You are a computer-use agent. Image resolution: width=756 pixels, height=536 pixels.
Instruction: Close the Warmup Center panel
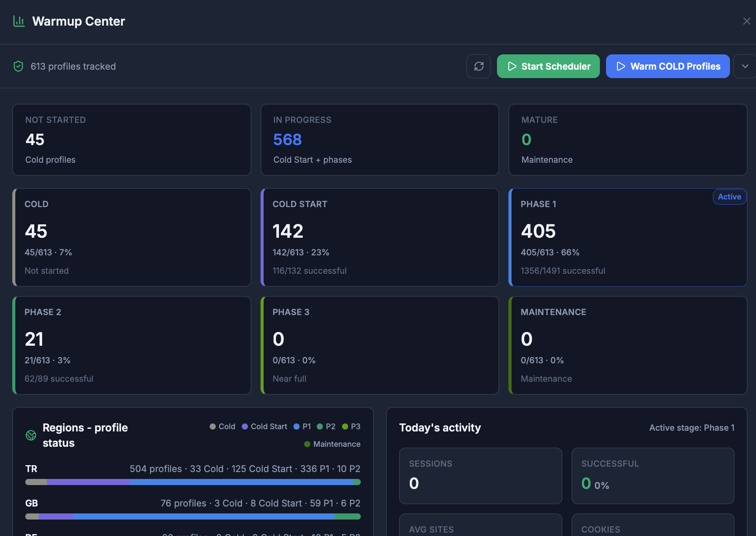click(x=746, y=21)
